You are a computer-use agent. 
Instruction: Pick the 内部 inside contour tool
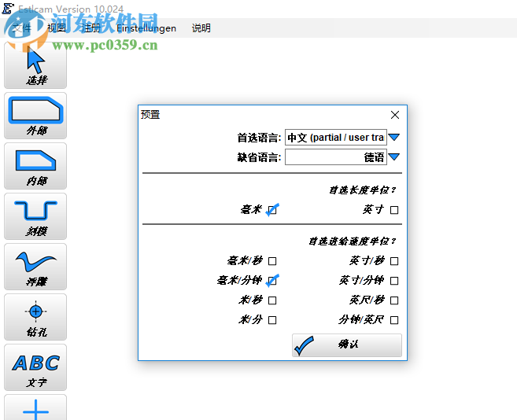(35, 166)
